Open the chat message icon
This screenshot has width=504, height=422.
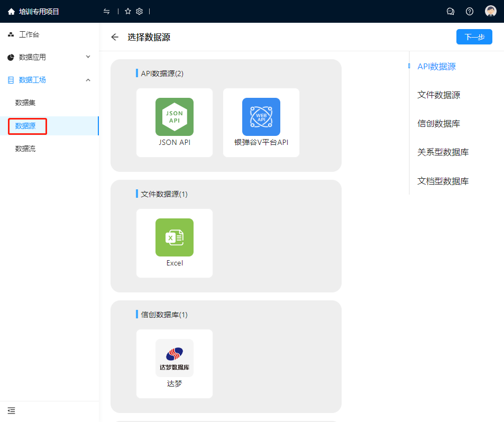[x=451, y=11]
